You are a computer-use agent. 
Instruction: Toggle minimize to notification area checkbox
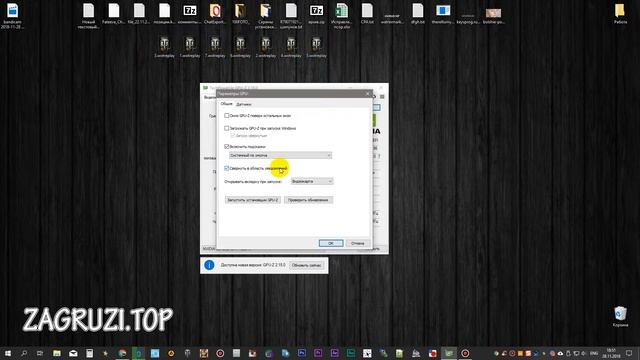227,168
